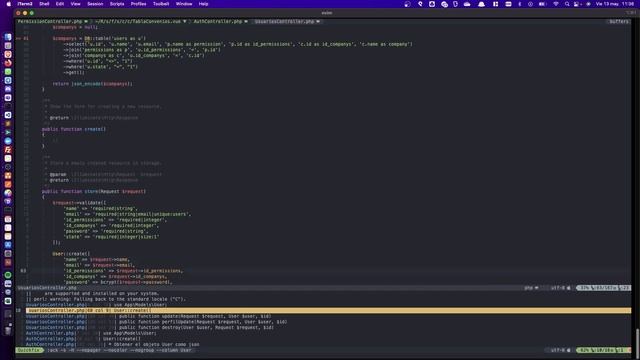
Task: Open the Help menu
Action: [x=203, y=4]
